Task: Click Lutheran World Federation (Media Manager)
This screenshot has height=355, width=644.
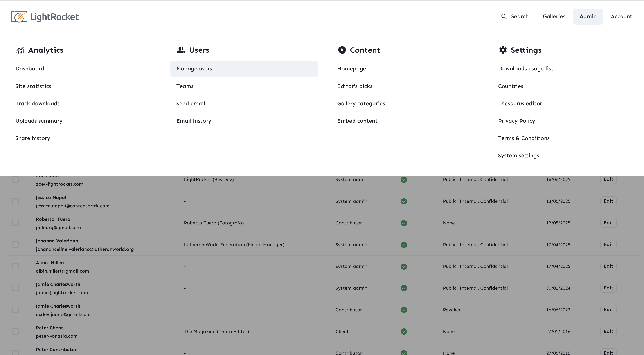Action: [234, 245]
